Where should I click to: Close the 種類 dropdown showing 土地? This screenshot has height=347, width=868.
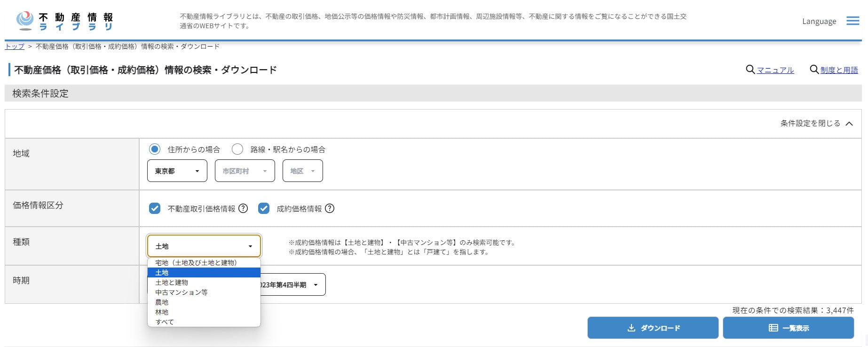(x=204, y=246)
